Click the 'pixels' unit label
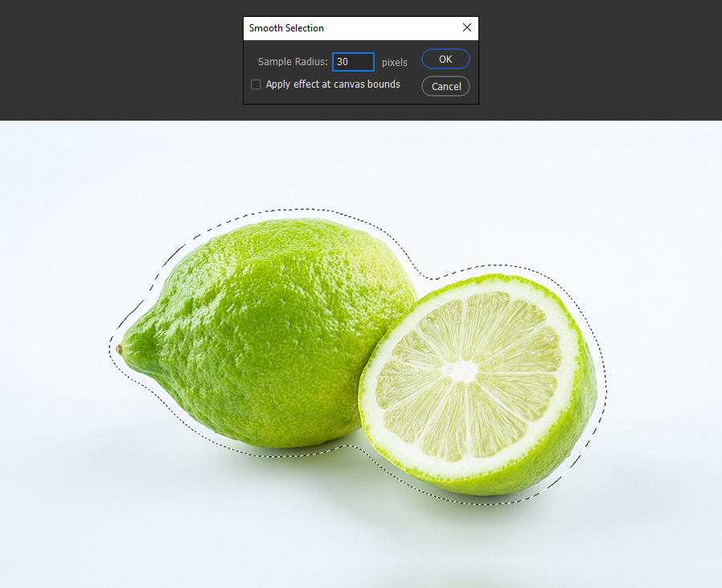 pos(395,62)
